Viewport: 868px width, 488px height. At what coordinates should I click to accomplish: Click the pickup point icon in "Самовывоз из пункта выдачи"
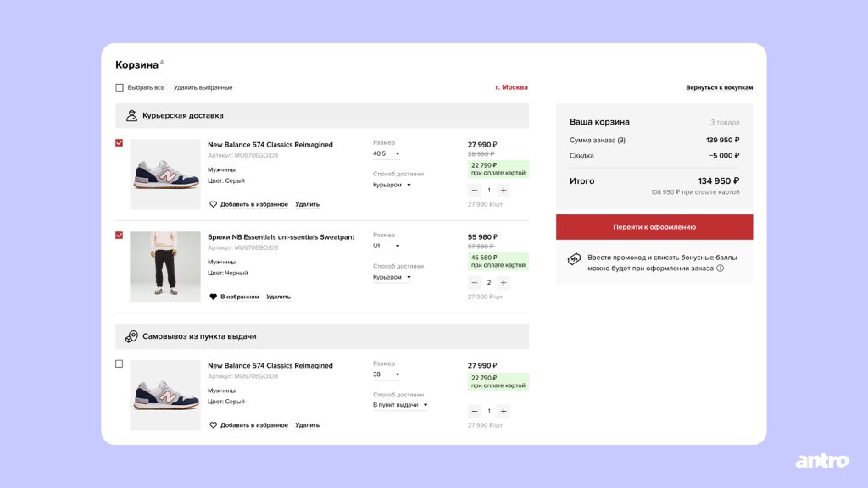[131, 336]
